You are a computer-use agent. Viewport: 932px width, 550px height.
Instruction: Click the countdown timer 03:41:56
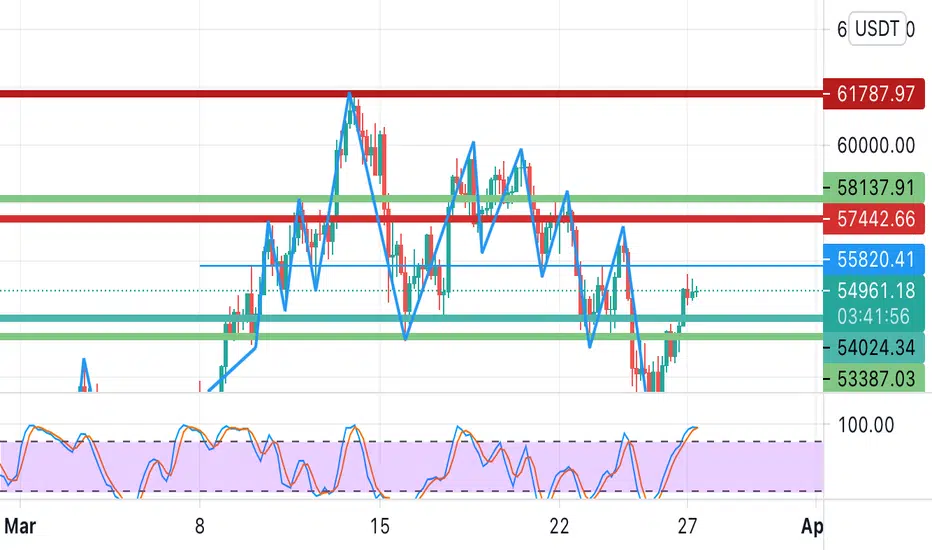pos(873,316)
